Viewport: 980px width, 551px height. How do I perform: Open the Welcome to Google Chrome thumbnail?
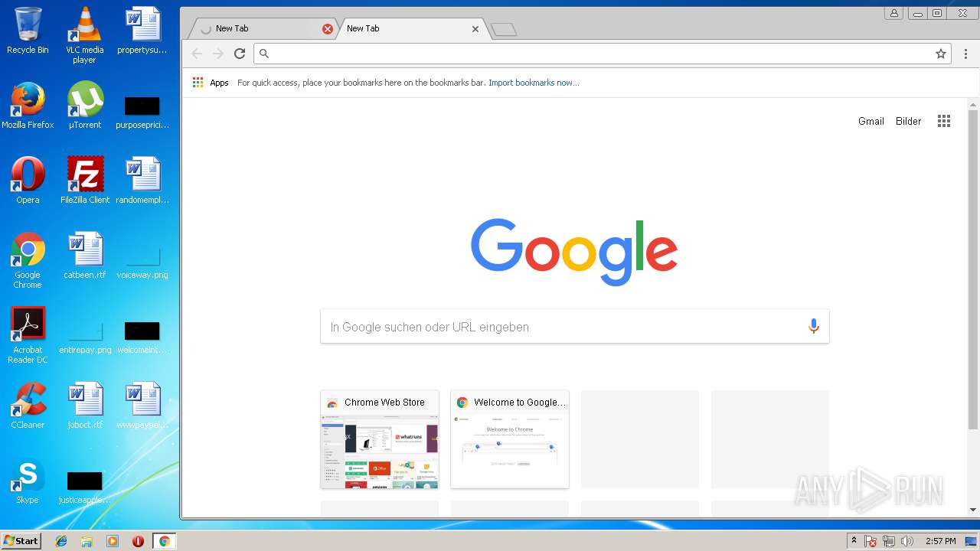pos(510,439)
